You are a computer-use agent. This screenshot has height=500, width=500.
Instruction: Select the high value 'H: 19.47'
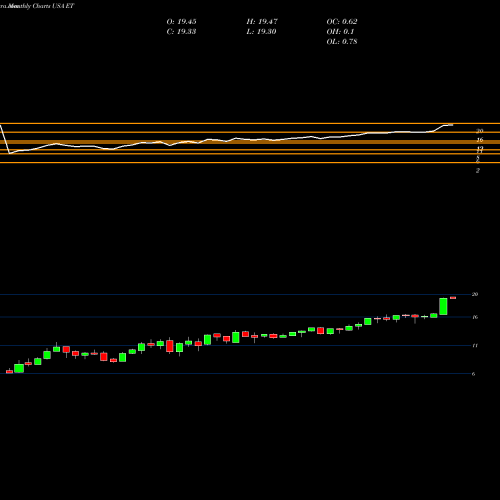262,22
